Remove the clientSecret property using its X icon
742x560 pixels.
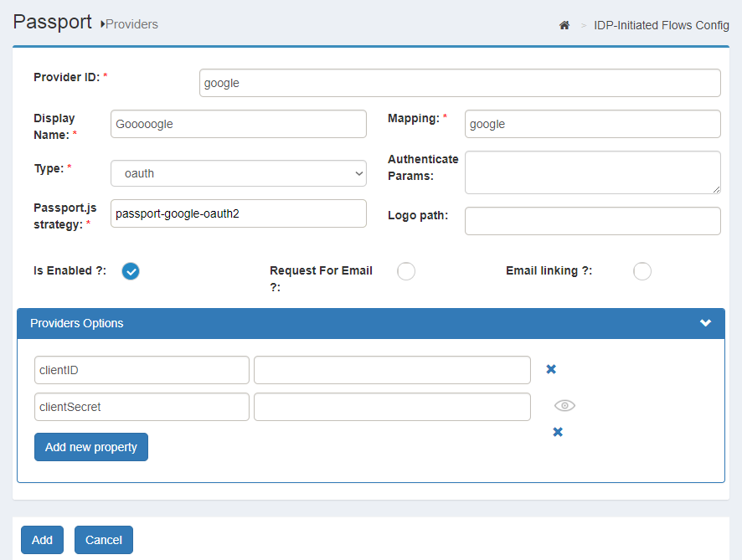tap(557, 432)
